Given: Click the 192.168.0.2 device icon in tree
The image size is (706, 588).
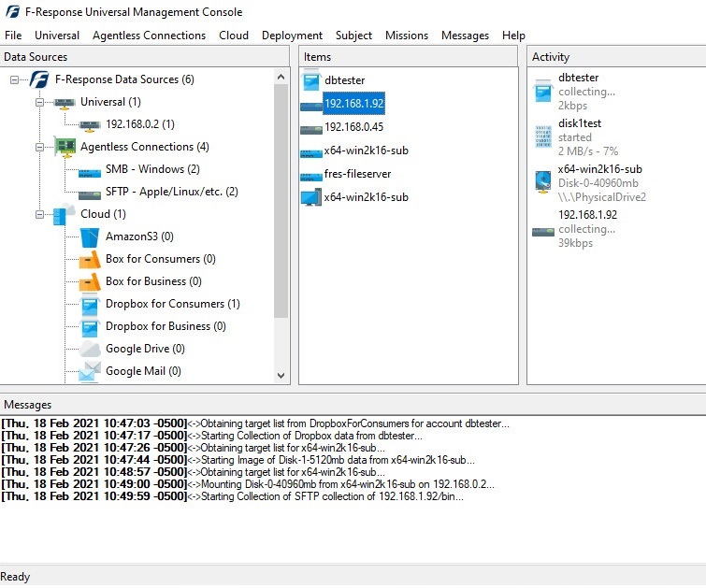Looking at the screenshot, I should pyautogui.click(x=90, y=125).
